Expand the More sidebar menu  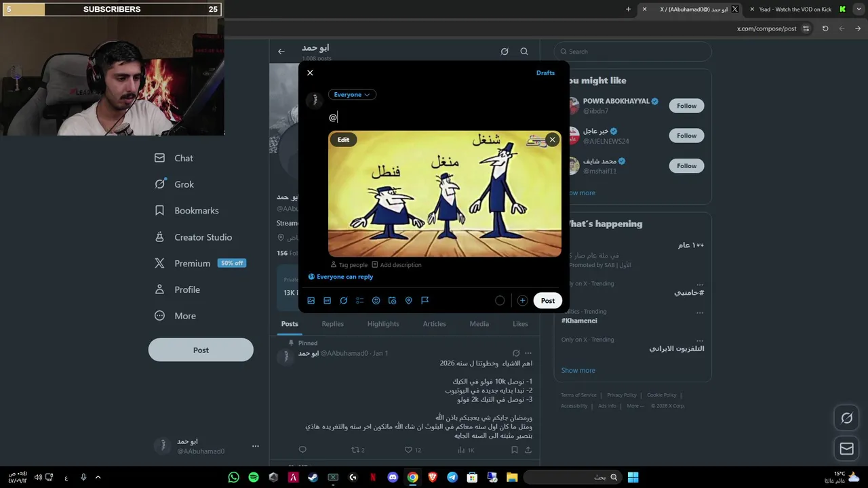tap(176, 316)
